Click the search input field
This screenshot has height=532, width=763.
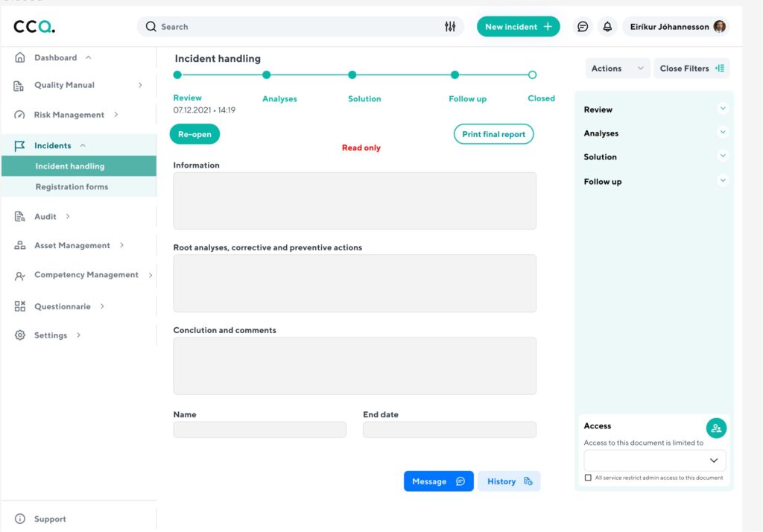click(298, 27)
